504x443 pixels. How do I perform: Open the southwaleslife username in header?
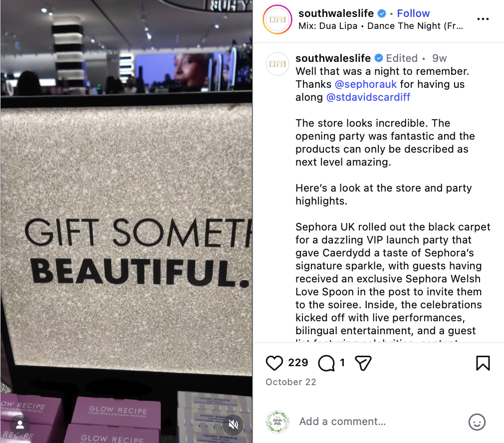[x=336, y=13]
